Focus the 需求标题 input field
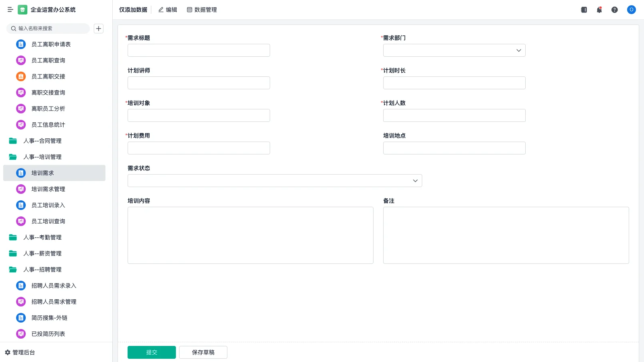Image resolution: width=644 pixels, height=362 pixels. 198,50
